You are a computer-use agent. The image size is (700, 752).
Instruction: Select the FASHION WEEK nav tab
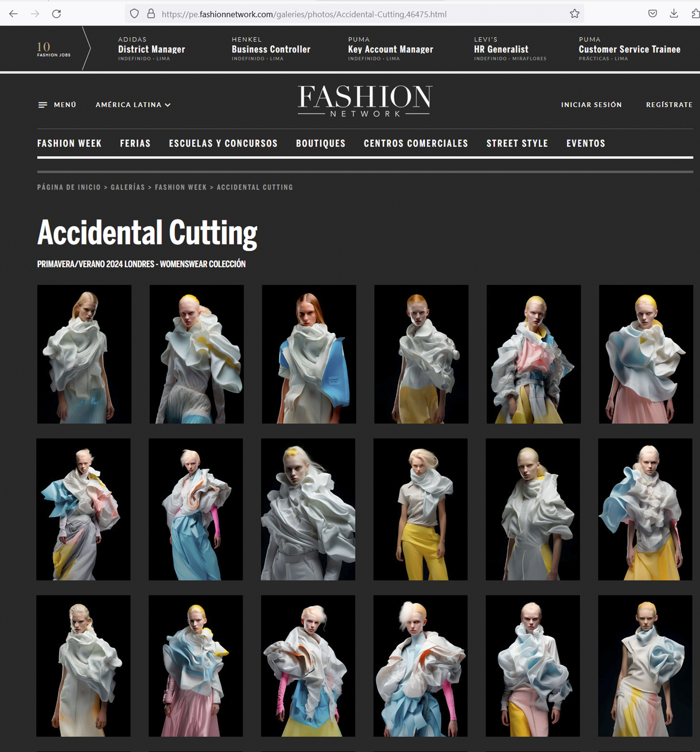(x=70, y=144)
